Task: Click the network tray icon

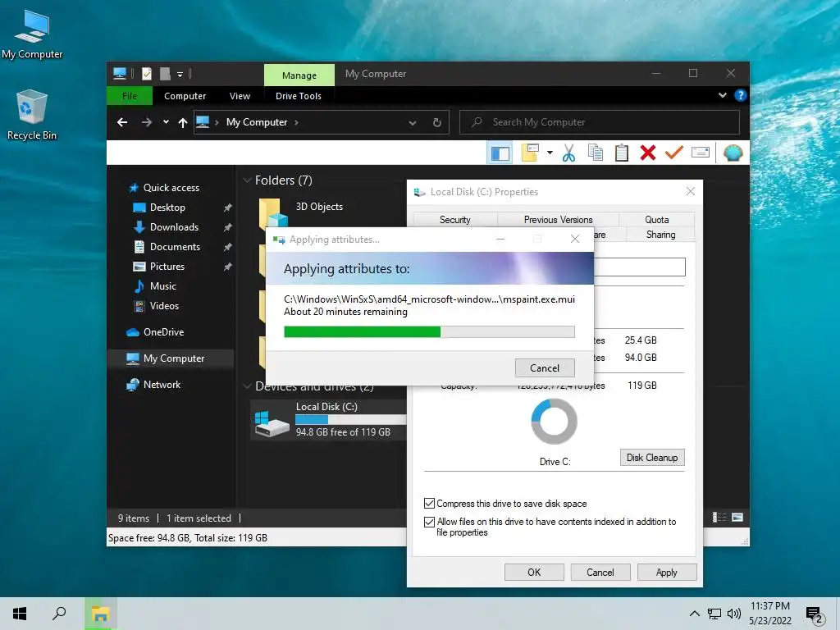Action: pyautogui.click(x=714, y=614)
